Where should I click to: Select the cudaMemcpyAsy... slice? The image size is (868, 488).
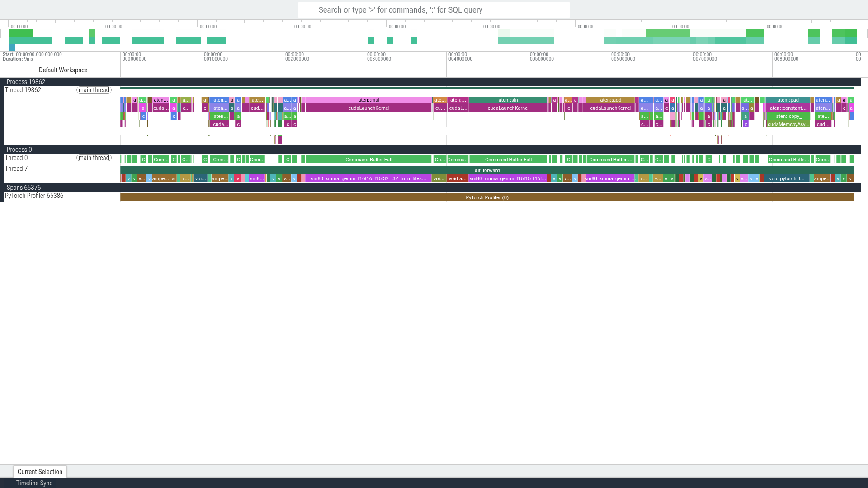[x=788, y=124]
